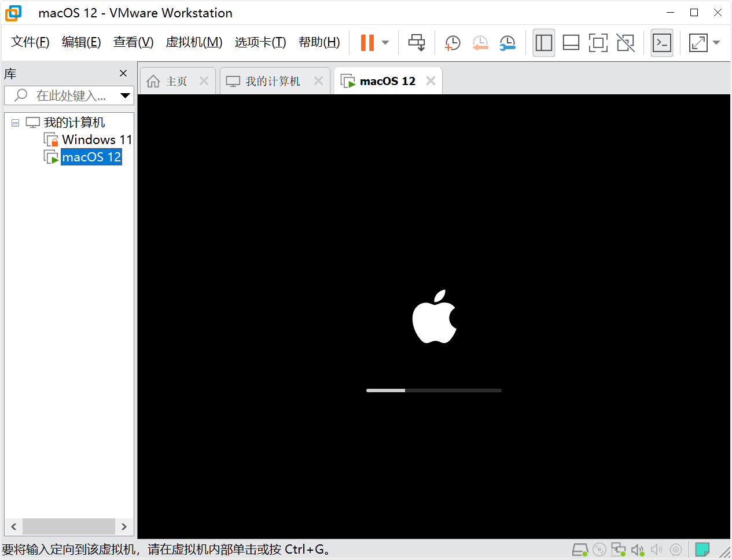732x560 pixels.
Task: Click the library horizontal scrollbar thumb
Action: click(x=68, y=526)
